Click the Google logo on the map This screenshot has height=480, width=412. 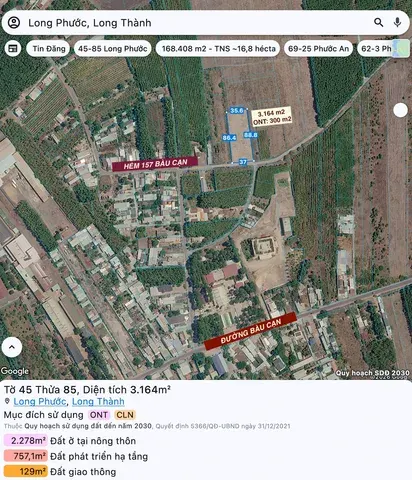[15, 371]
